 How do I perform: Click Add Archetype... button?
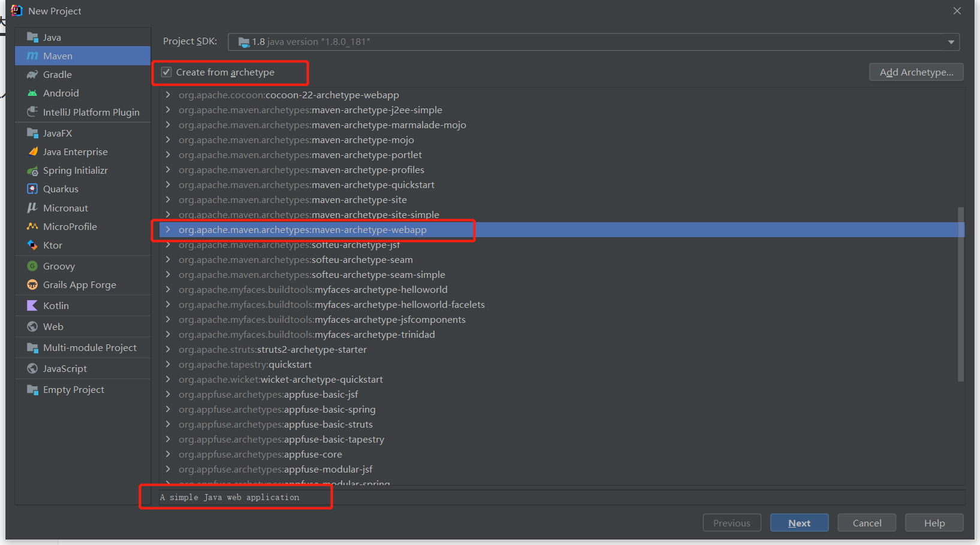(916, 72)
